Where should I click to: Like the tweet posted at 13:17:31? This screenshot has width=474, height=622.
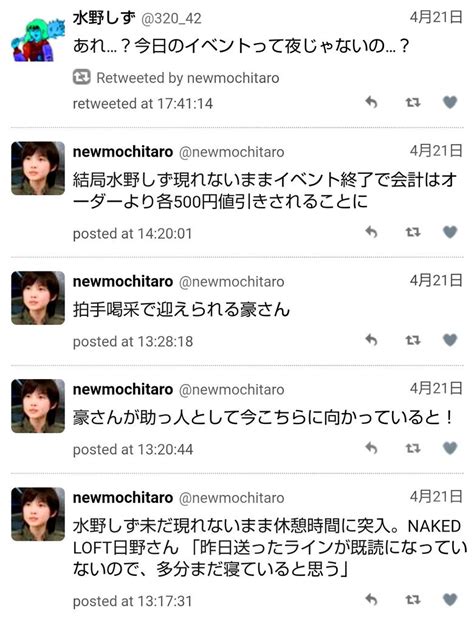[x=450, y=599]
